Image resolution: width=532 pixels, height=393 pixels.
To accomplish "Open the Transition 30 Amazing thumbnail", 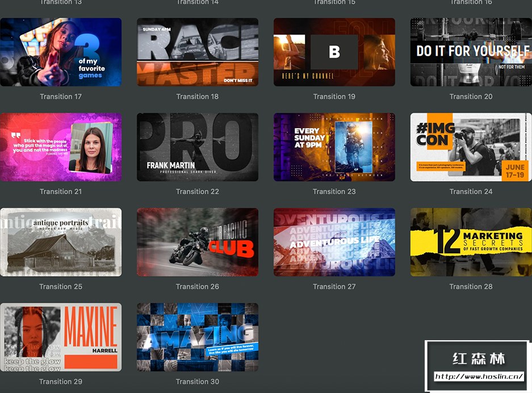I will point(198,337).
